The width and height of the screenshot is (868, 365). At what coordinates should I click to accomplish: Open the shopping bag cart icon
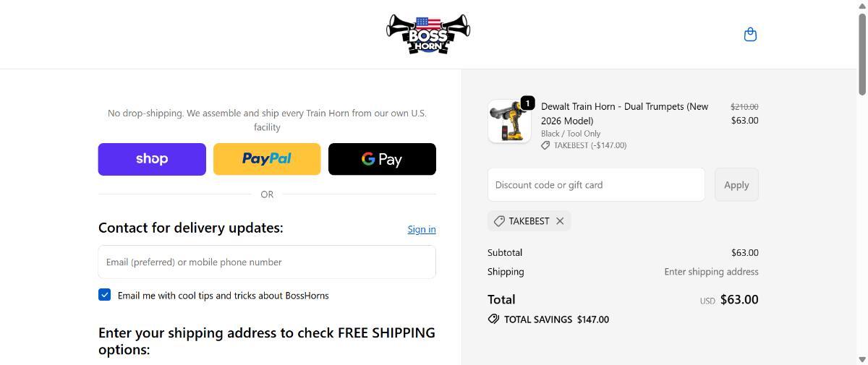[750, 34]
